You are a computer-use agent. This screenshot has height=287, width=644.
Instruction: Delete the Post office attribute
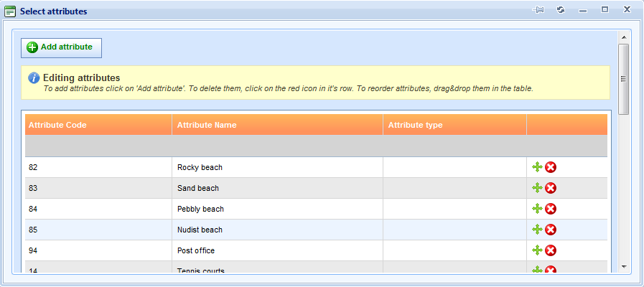[x=551, y=250]
